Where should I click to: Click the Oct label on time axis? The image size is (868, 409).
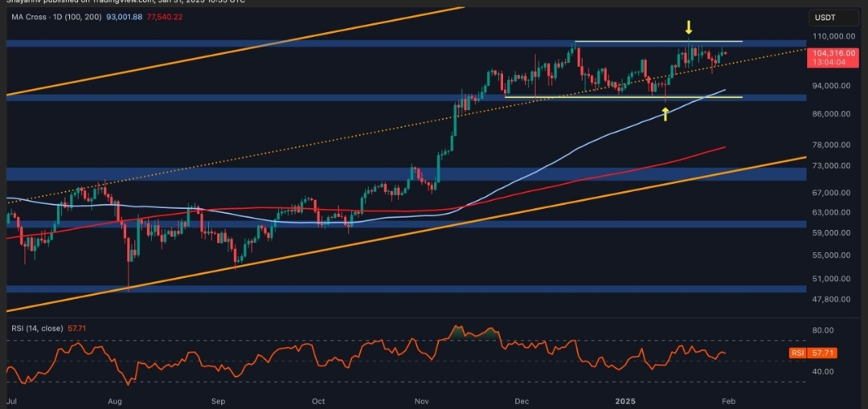(318, 401)
